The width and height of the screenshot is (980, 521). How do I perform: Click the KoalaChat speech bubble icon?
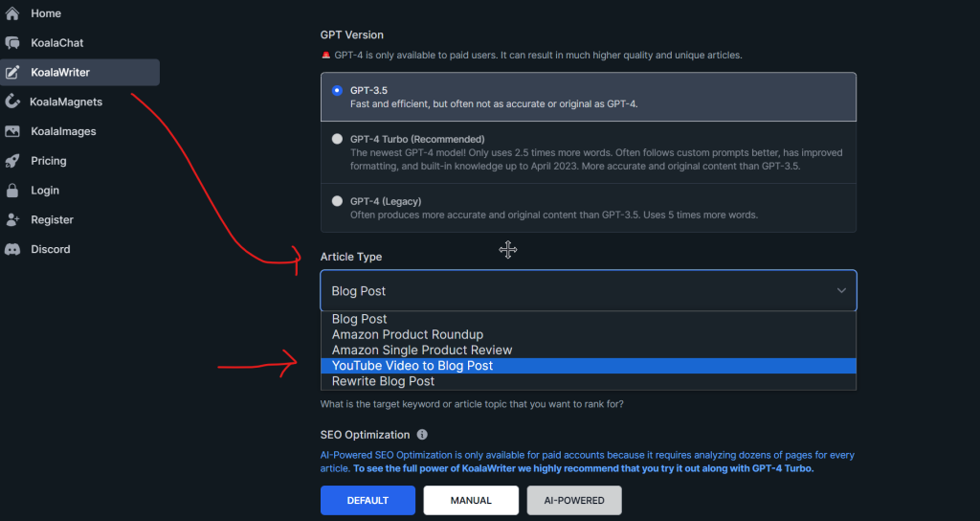pos(11,42)
